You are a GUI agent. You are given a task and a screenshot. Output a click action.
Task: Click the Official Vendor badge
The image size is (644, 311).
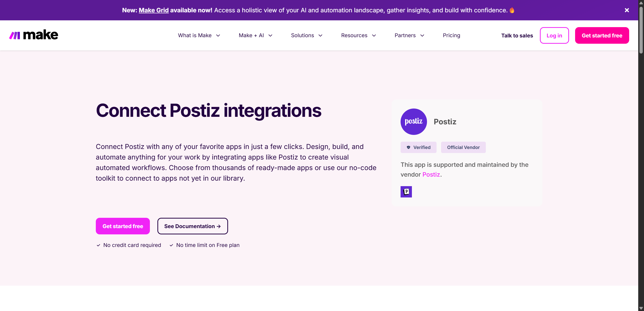(463, 147)
